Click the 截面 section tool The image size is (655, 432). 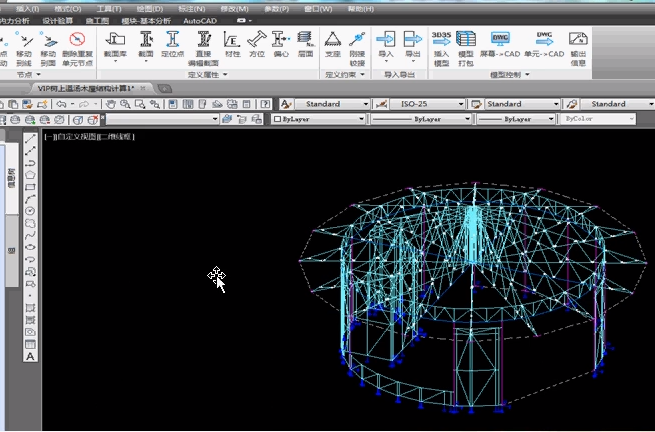tap(146, 47)
